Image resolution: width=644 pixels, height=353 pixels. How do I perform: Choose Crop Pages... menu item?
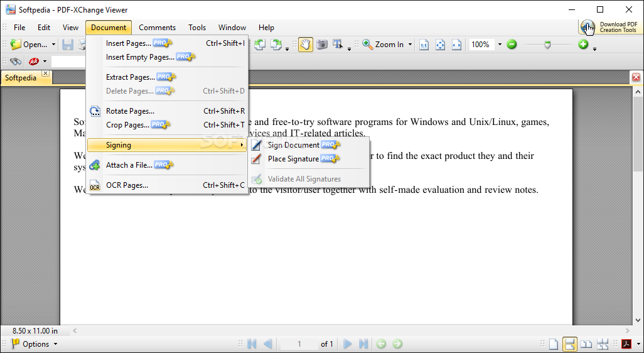coord(167,125)
